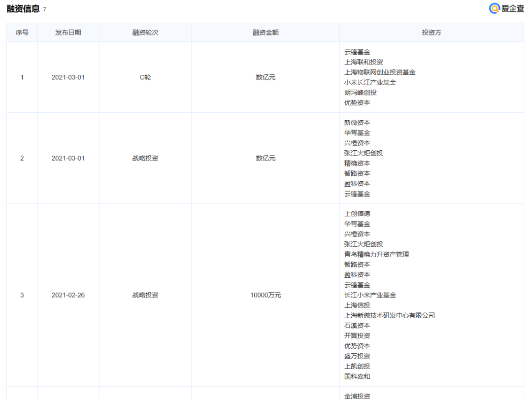Screen dimensions: 532x399
Task: Select the 融资轮次 column header
Action: (x=145, y=33)
